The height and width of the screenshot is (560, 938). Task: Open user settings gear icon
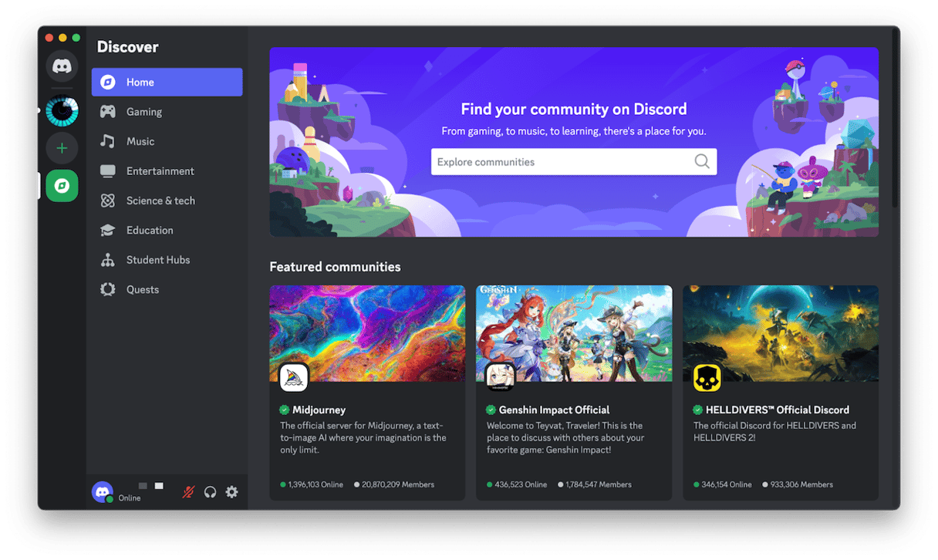coord(231,492)
